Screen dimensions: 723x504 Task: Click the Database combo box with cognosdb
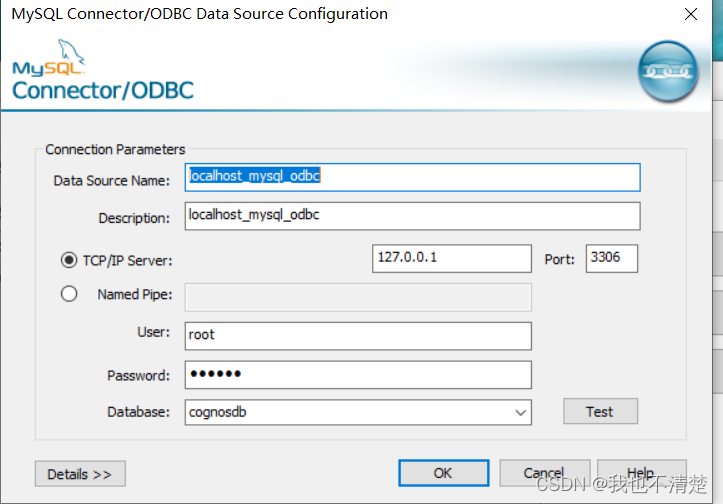[x=358, y=412]
